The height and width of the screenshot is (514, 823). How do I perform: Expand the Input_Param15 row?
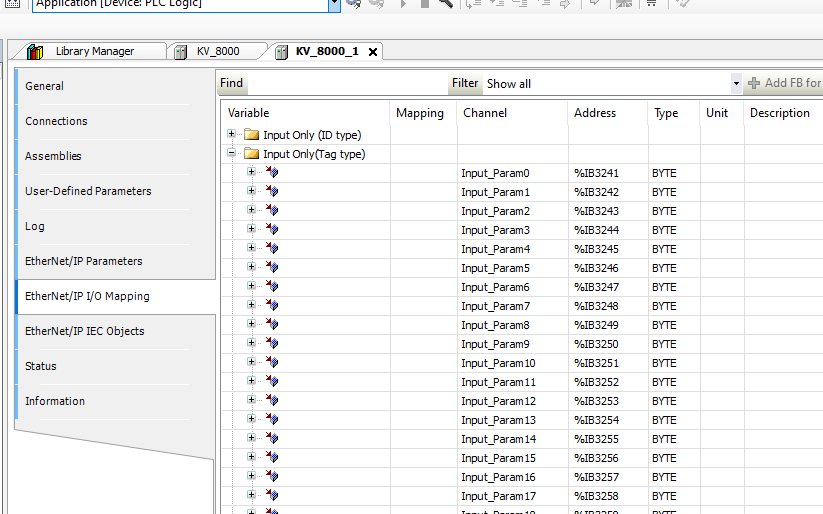click(x=251, y=456)
